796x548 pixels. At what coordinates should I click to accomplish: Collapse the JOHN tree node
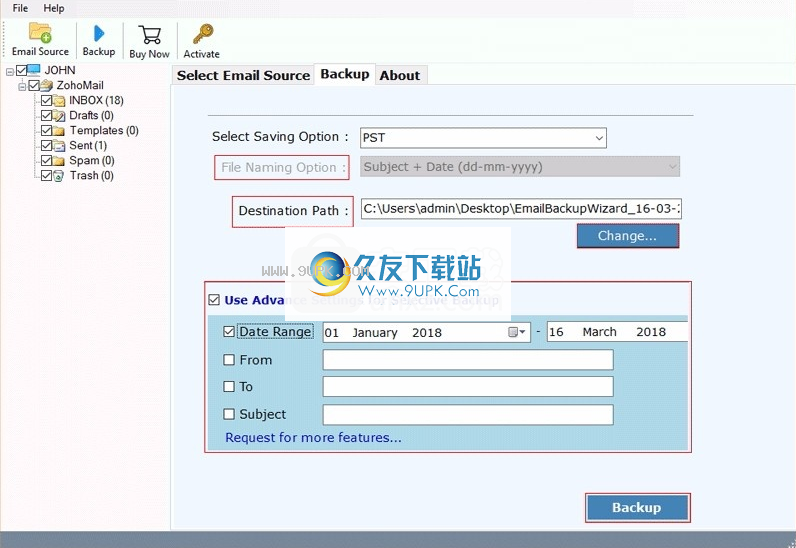pos(10,72)
